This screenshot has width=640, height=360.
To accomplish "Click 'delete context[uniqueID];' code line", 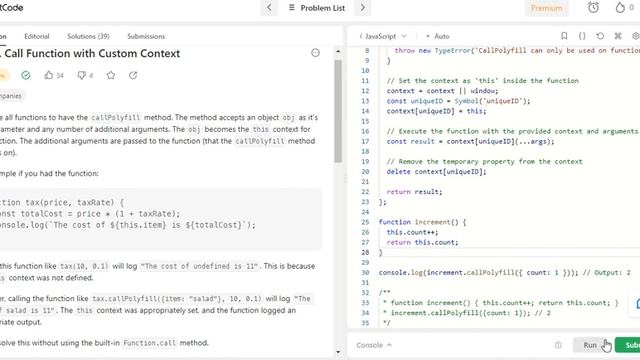I will (x=437, y=171).
